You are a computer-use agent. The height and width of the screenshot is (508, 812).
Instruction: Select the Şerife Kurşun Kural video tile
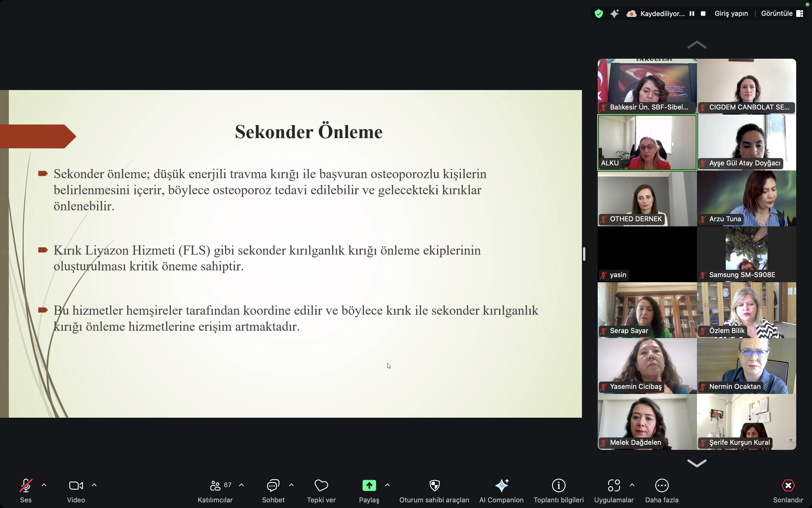pos(747,422)
